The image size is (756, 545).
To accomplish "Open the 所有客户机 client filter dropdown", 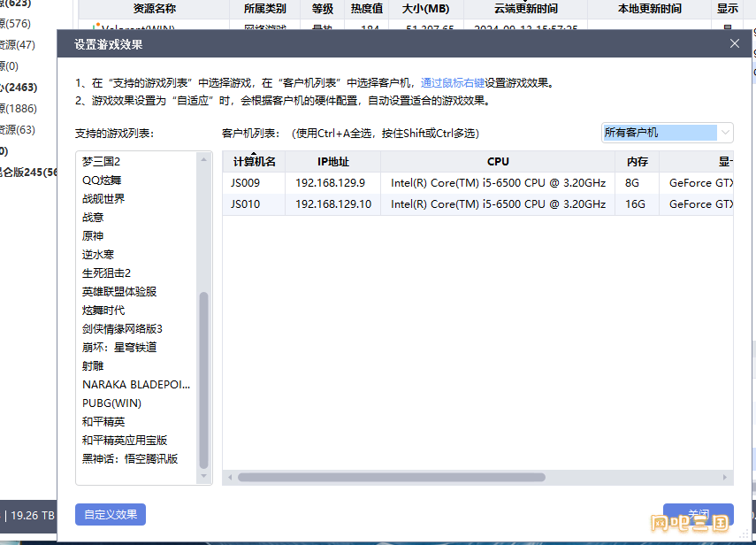I will pos(668,133).
